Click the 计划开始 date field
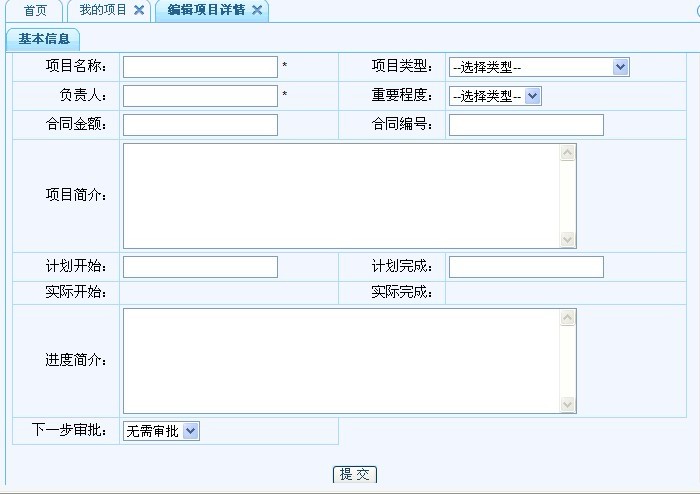Image resolution: width=700 pixels, height=494 pixels. click(x=200, y=267)
